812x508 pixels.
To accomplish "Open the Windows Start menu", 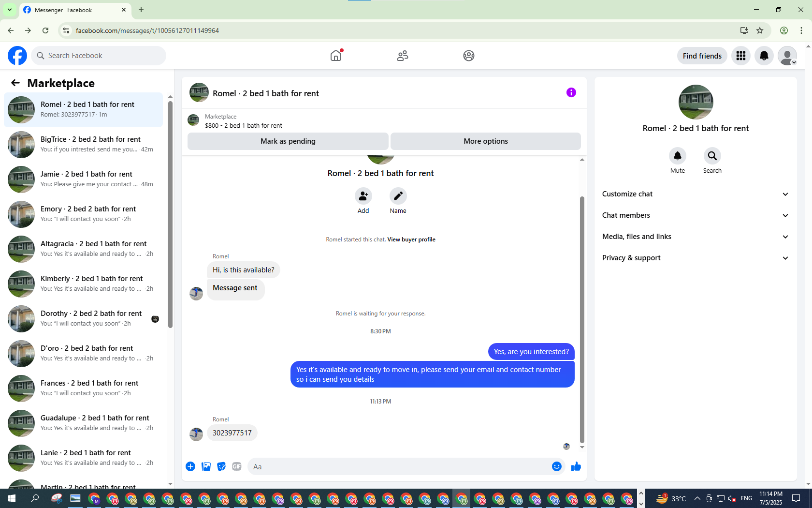I will point(12,498).
